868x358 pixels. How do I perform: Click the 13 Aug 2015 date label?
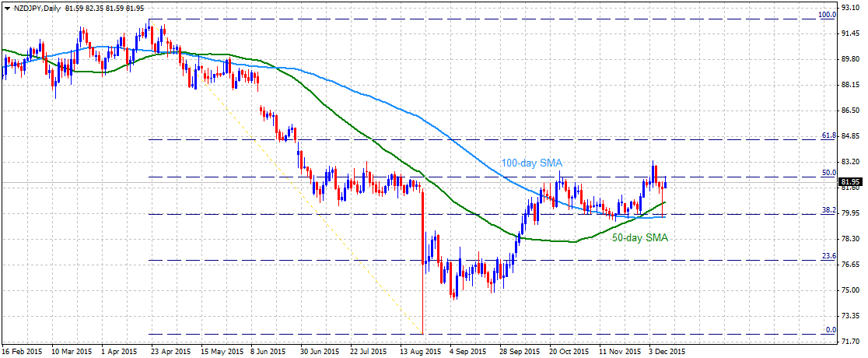(x=419, y=351)
